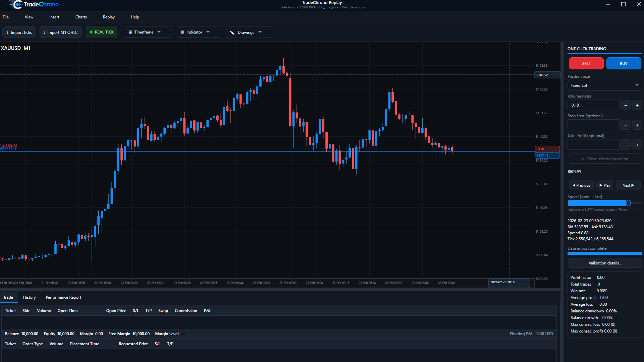
Task: Increase Take Profit with plus button
Action: pos(637,145)
